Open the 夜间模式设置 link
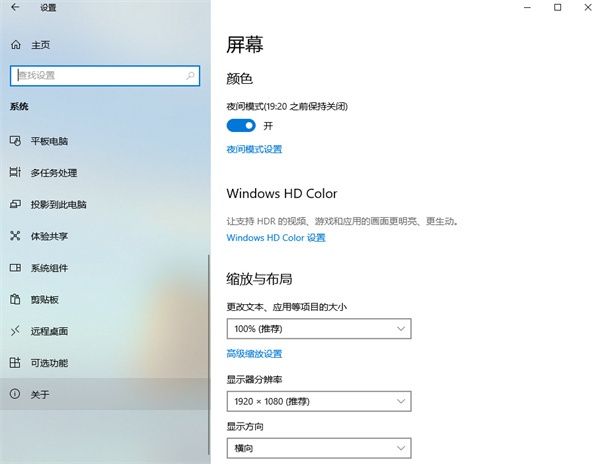This screenshot has height=464, width=600. click(254, 149)
